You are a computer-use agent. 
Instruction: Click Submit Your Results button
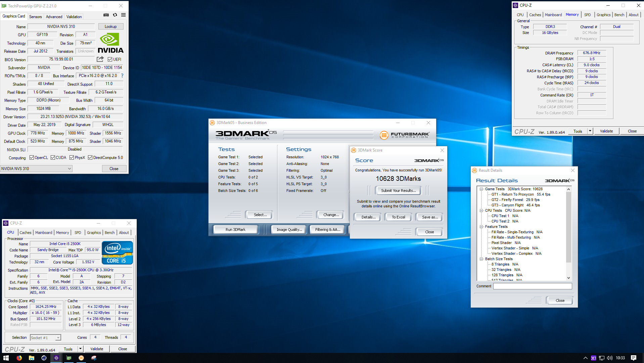(398, 191)
